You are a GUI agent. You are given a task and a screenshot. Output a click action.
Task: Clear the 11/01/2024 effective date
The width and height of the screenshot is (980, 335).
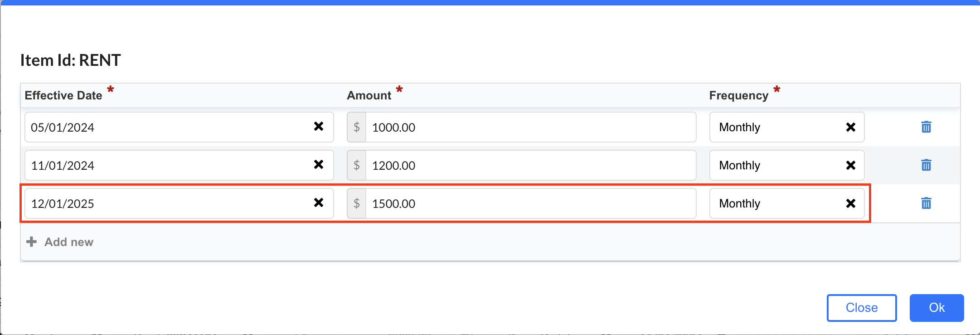pos(319,164)
